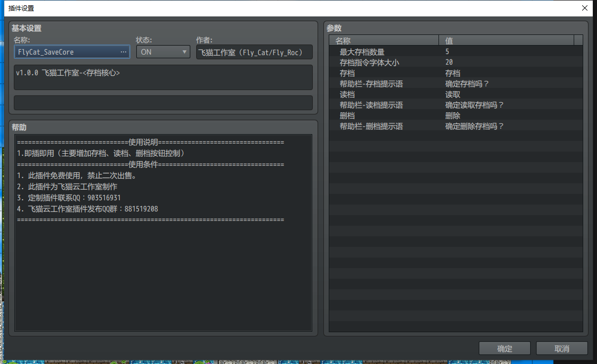
Task: Click the empty field below the description
Action: pos(163,103)
